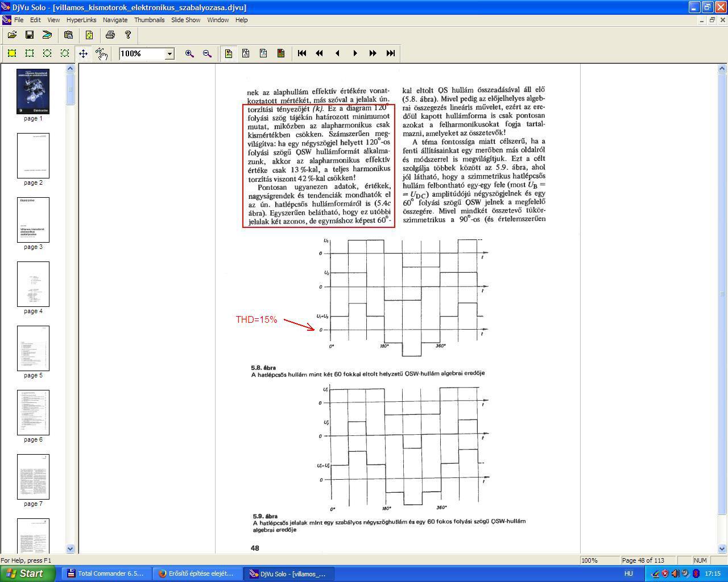The height and width of the screenshot is (582, 728).
Task: Open the HyperLinks menu
Action: click(x=81, y=20)
